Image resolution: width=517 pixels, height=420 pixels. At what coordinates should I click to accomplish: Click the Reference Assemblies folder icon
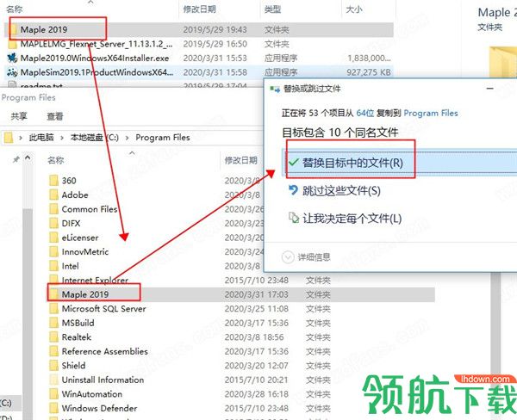point(53,351)
